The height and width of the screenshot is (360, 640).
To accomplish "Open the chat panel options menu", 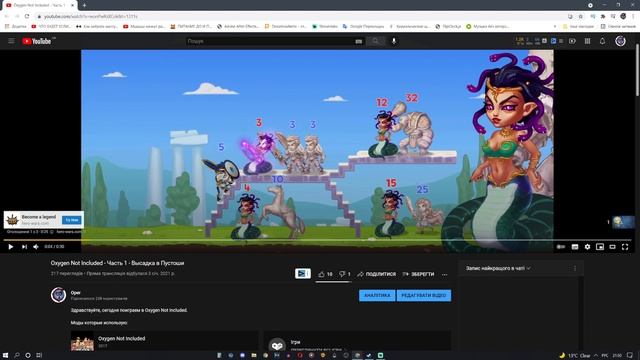I will click(575, 268).
